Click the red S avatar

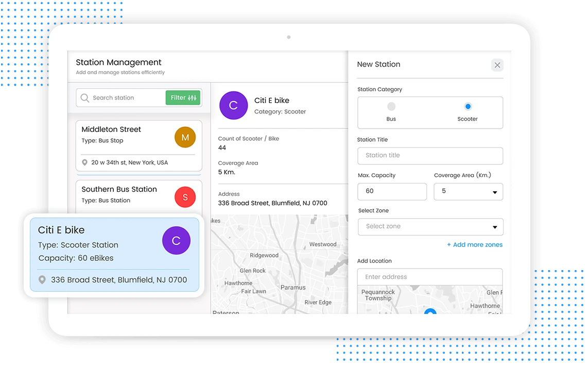(x=185, y=197)
